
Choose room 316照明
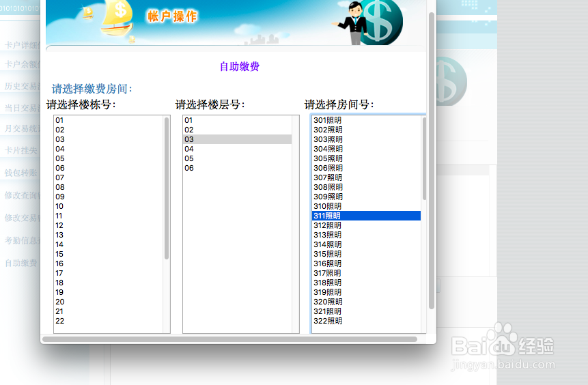(x=366, y=263)
